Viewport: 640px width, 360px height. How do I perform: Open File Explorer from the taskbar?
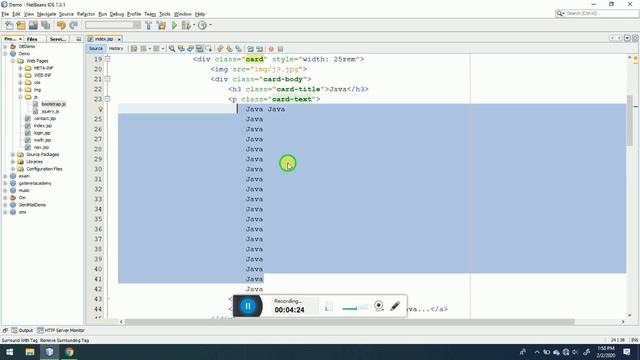[30, 352]
